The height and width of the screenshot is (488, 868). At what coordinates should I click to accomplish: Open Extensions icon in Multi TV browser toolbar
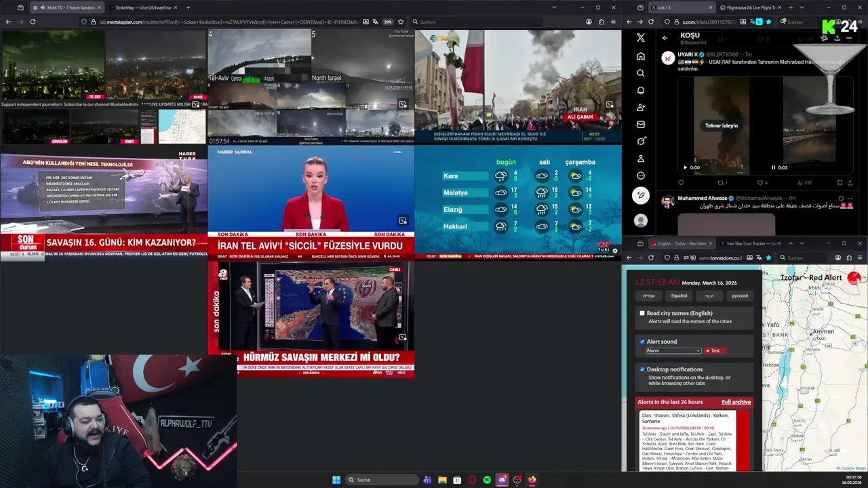click(x=601, y=22)
